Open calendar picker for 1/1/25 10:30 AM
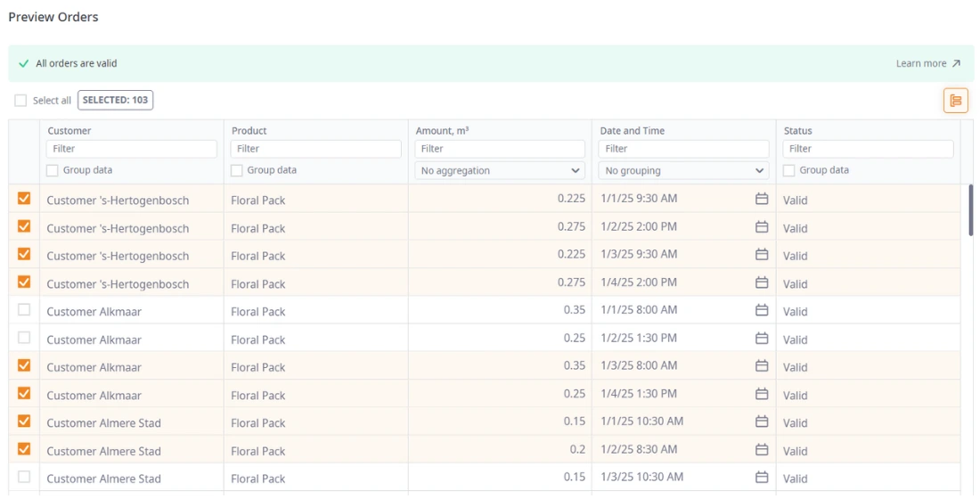Viewport: 980px width, 499px height. point(761,421)
